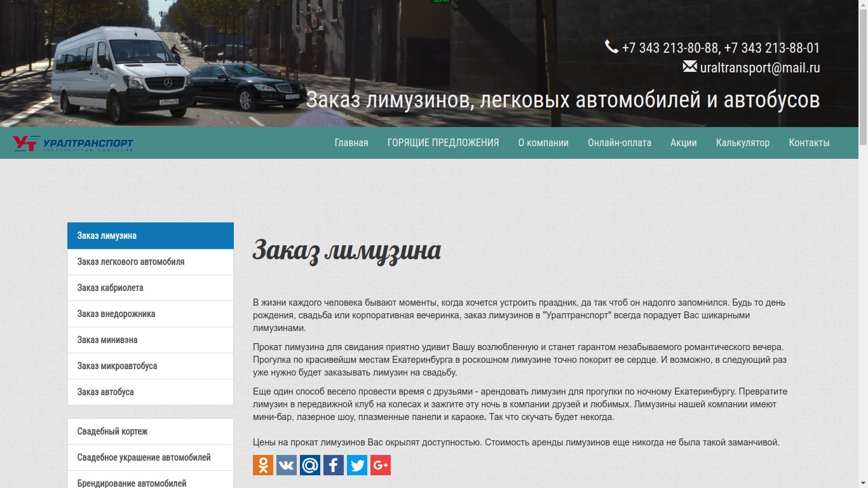Screen dimensions: 868x488
Task: Click phone number +7 343 213-80-88
Action: click(x=670, y=48)
